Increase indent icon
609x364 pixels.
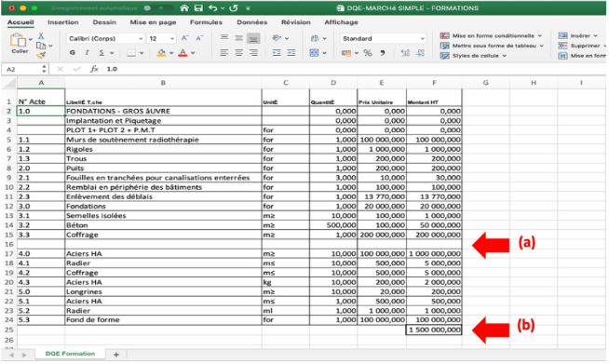291,53
